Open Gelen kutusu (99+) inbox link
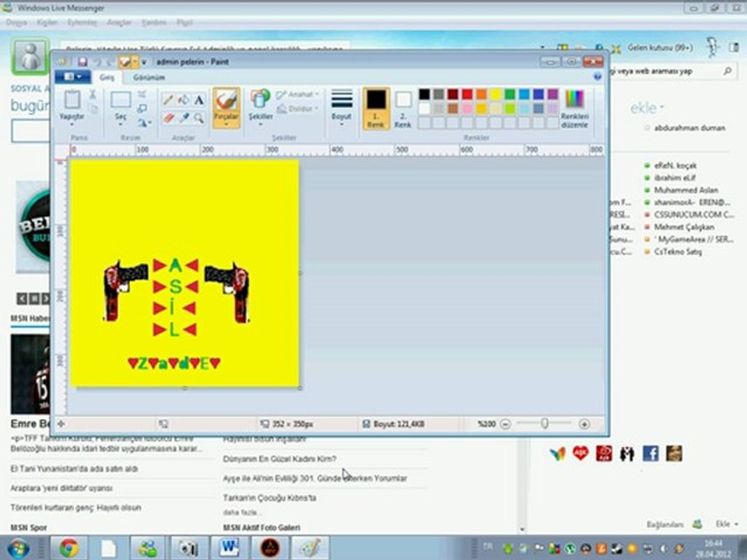This screenshot has height=560, width=747. (x=660, y=47)
